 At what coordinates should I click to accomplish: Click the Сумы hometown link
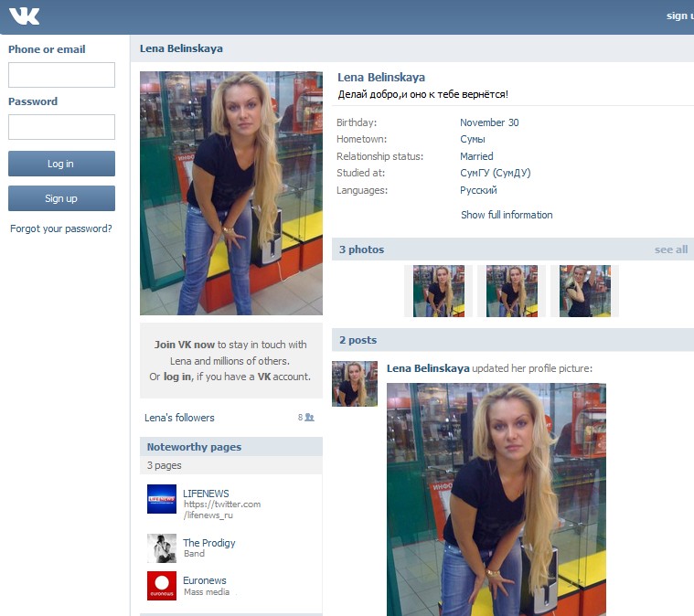(x=473, y=140)
